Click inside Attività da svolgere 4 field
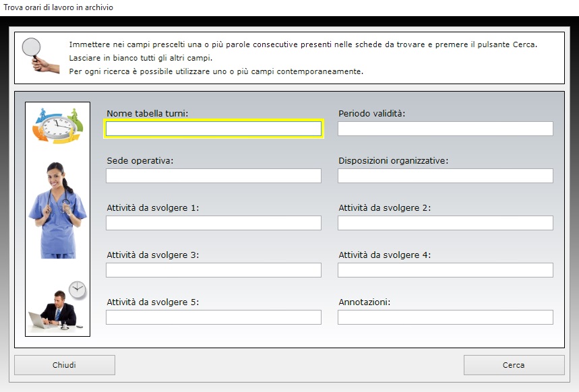The width and height of the screenshot is (579, 392). click(446, 270)
